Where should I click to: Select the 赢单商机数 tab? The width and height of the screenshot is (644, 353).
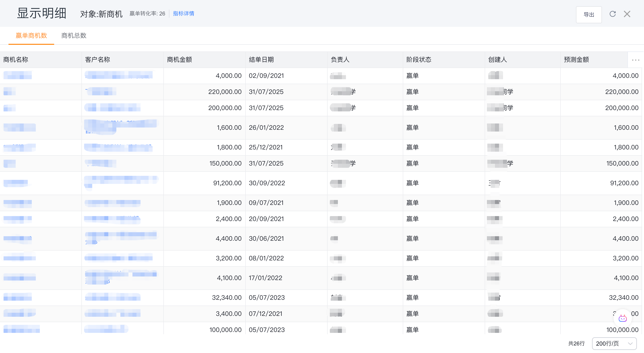pyautogui.click(x=31, y=36)
